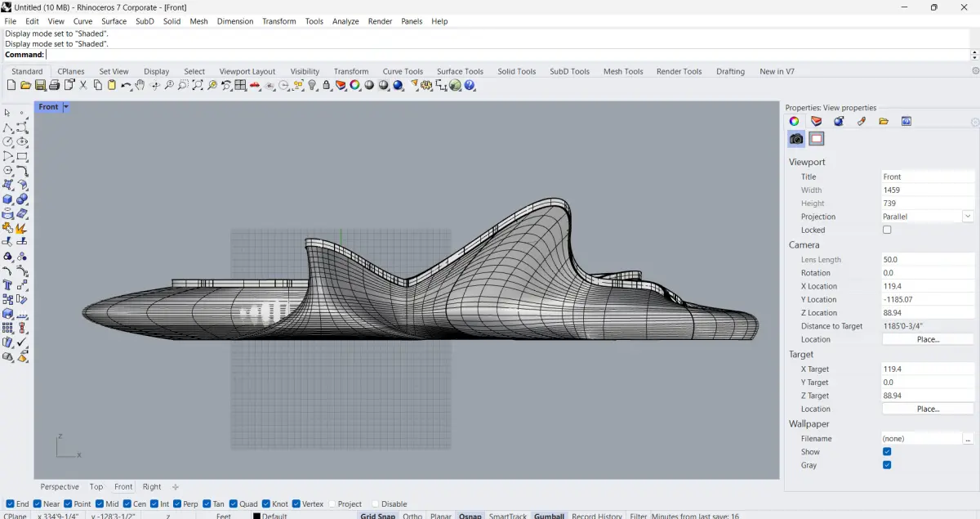Open the Layers tab icon in Properties panel
This screenshot has height=519, width=980.
click(816, 121)
